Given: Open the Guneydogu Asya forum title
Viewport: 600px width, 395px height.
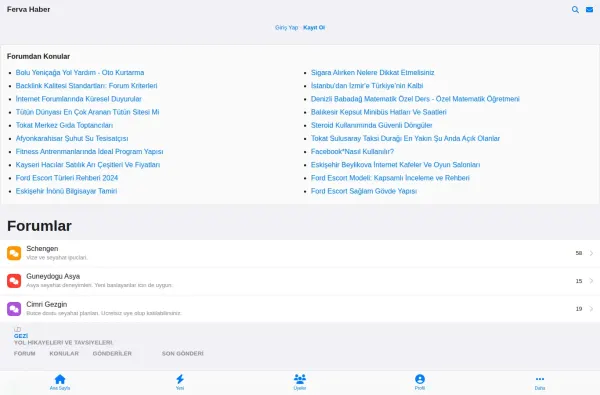Looking at the screenshot, I should coord(53,276).
